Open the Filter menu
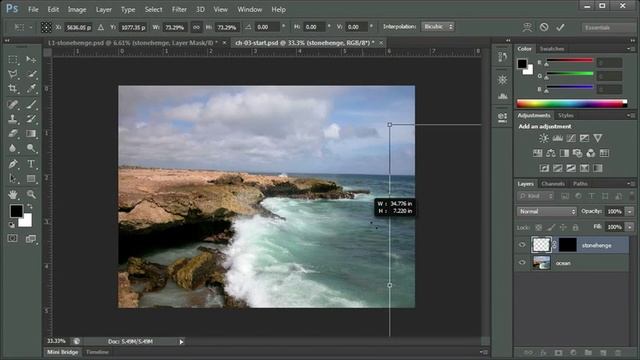This screenshot has width=640, height=360. 179,9
